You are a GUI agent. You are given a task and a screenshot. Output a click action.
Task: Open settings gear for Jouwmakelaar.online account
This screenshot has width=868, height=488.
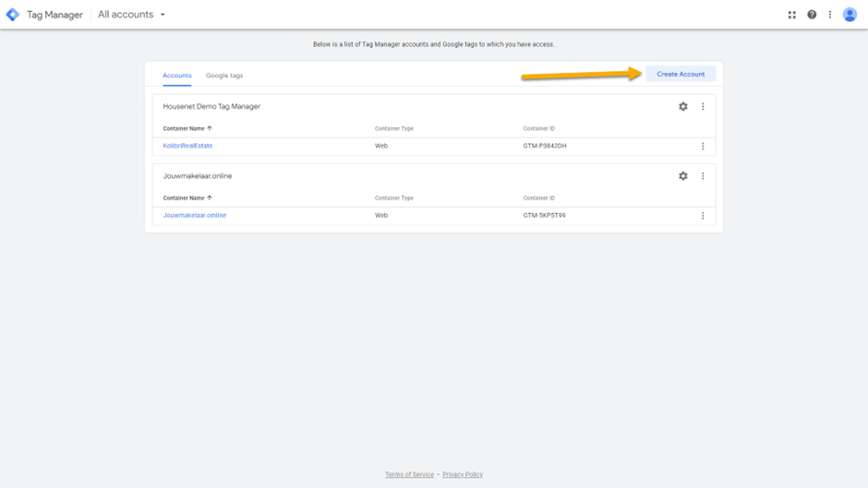click(683, 176)
